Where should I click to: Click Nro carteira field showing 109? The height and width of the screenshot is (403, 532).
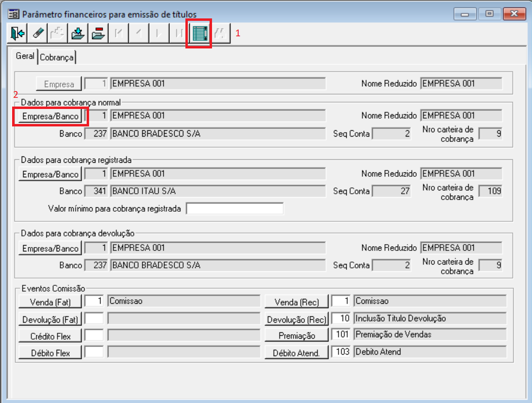point(490,191)
